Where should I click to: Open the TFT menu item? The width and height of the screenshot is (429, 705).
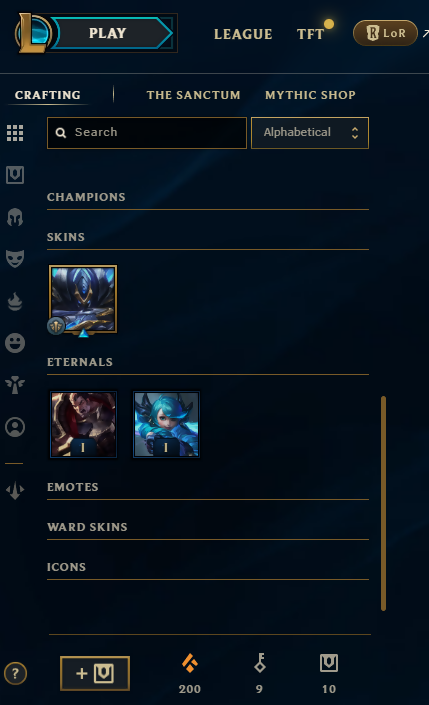tap(310, 34)
